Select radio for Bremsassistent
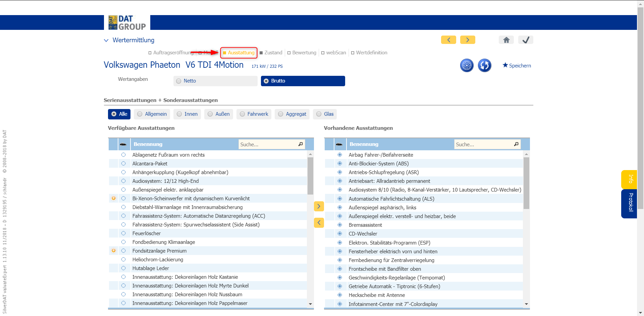This screenshot has width=644, height=316. pyautogui.click(x=340, y=225)
